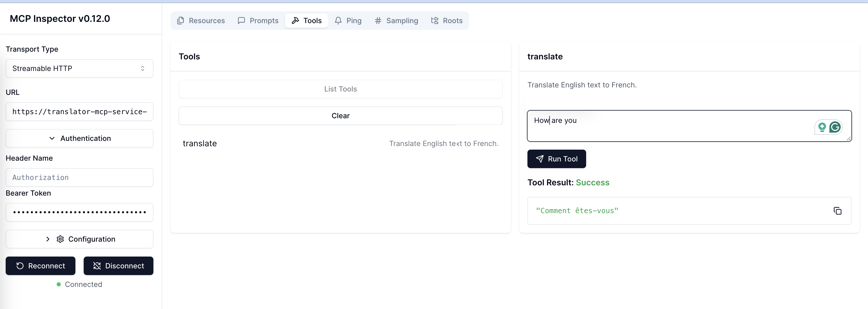This screenshot has width=868, height=309.
Task: Select the Tools tab
Action: pyautogui.click(x=306, y=21)
